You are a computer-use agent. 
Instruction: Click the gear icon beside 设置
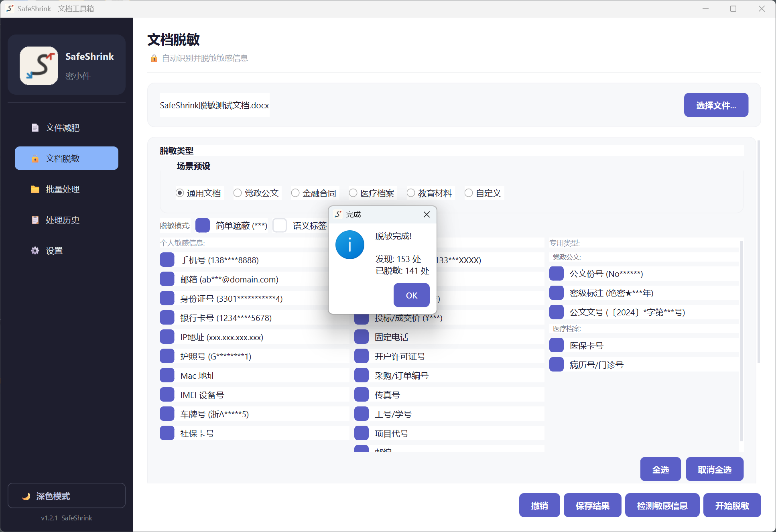pyautogui.click(x=35, y=251)
